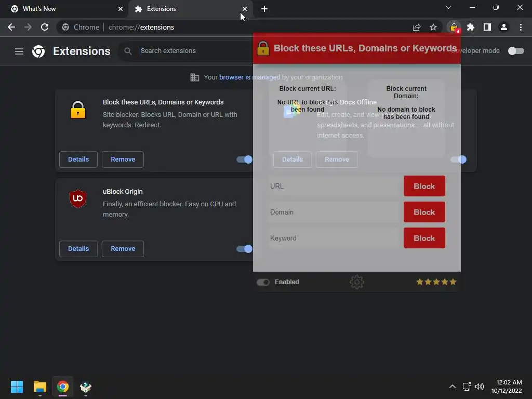532x399 pixels.
Task: Click the popup header padlock icon
Action: point(263,48)
